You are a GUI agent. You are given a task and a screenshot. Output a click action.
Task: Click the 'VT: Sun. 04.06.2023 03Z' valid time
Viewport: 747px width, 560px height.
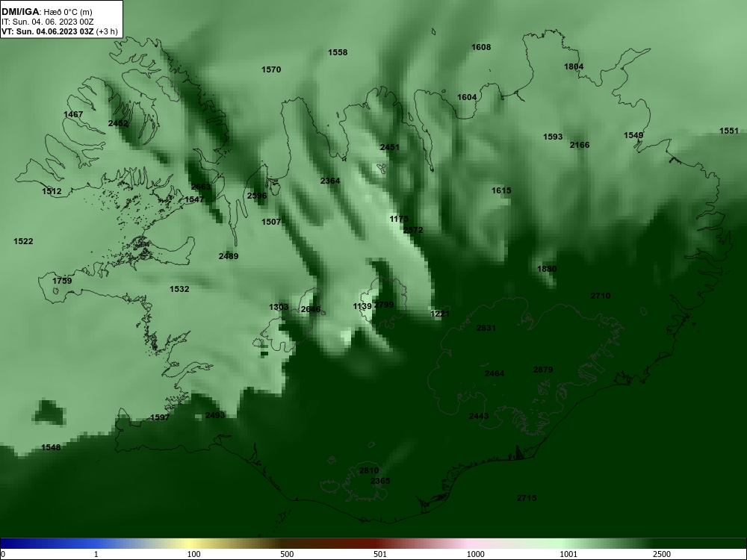[48, 31]
